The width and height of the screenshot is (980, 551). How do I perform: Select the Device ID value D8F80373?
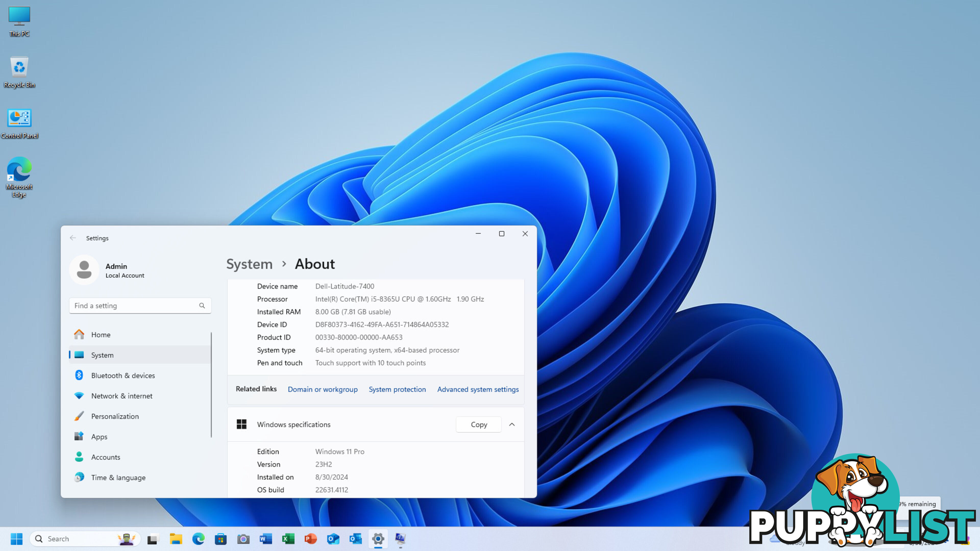click(x=382, y=324)
